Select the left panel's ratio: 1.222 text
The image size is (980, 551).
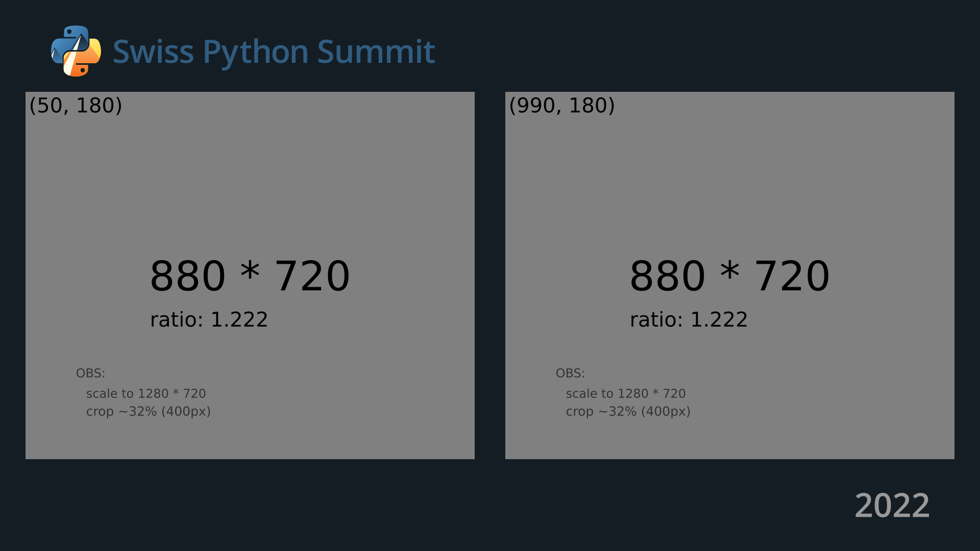click(209, 320)
